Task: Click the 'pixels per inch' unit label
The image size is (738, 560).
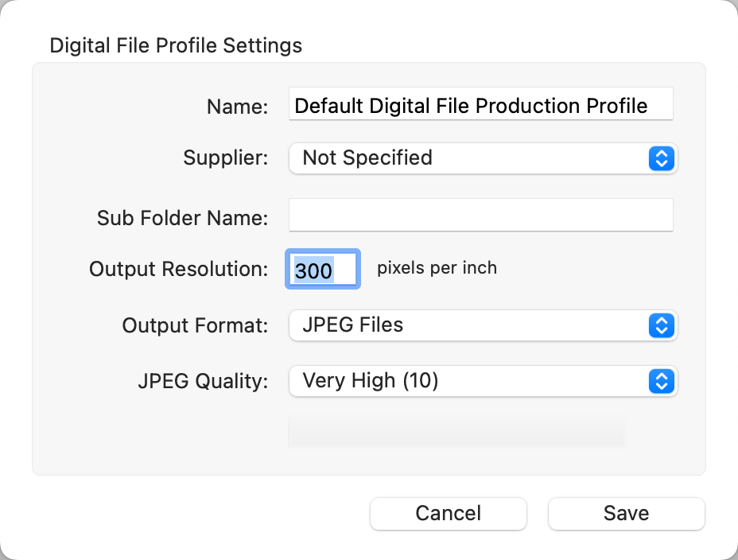Action: click(437, 268)
